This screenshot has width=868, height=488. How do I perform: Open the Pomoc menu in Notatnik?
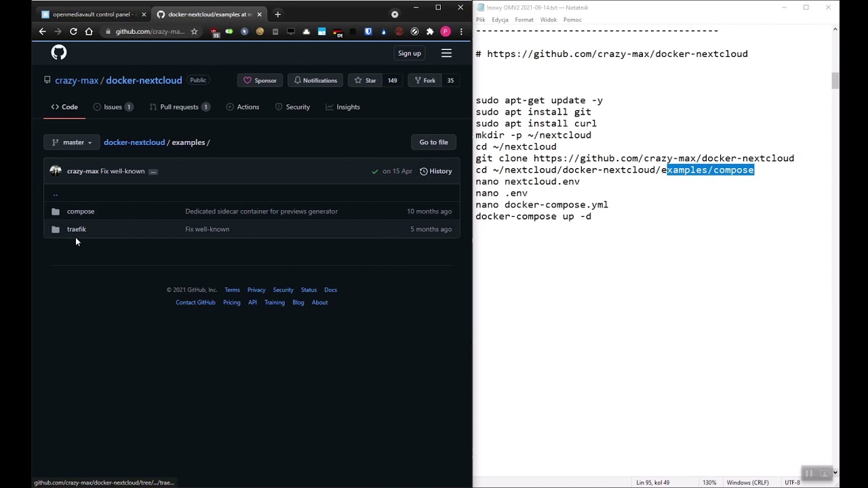coord(572,20)
